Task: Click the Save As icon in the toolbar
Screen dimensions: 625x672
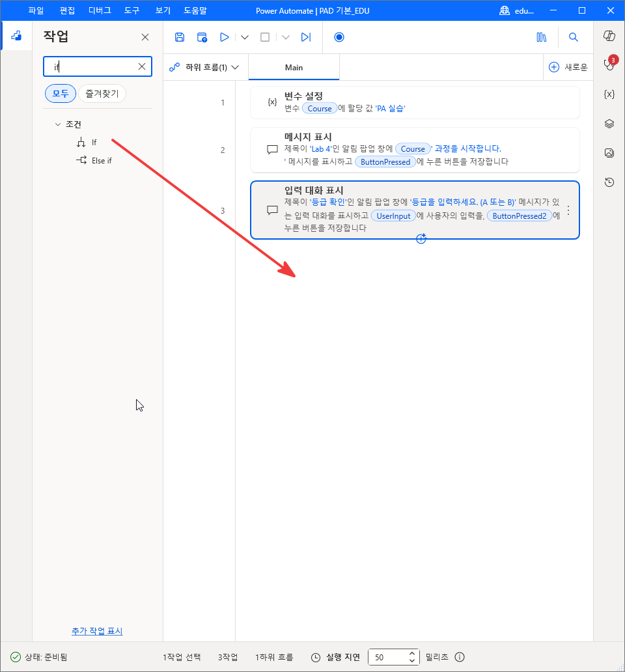Action: coord(202,37)
